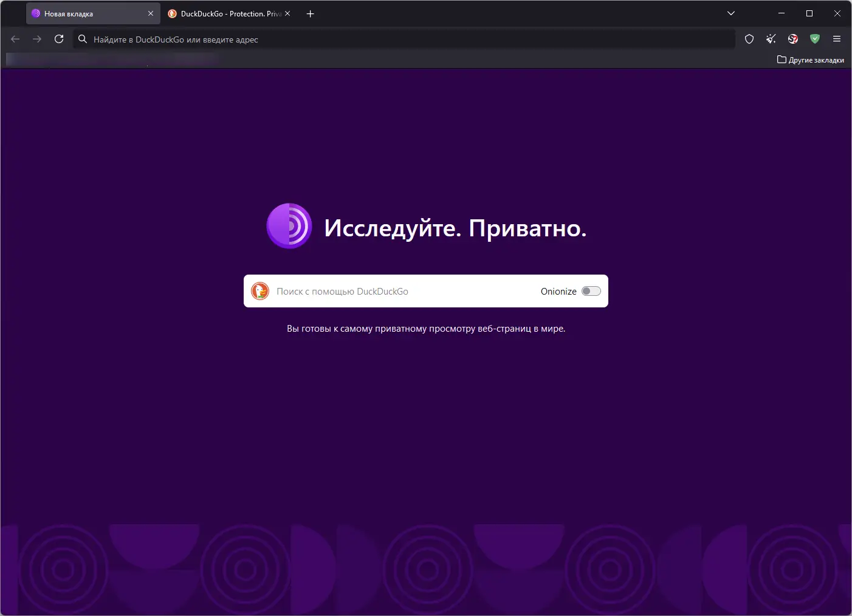This screenshot has width=852, height=616.
Task: Click the forward navigation arrow
Action: (37, 39)
